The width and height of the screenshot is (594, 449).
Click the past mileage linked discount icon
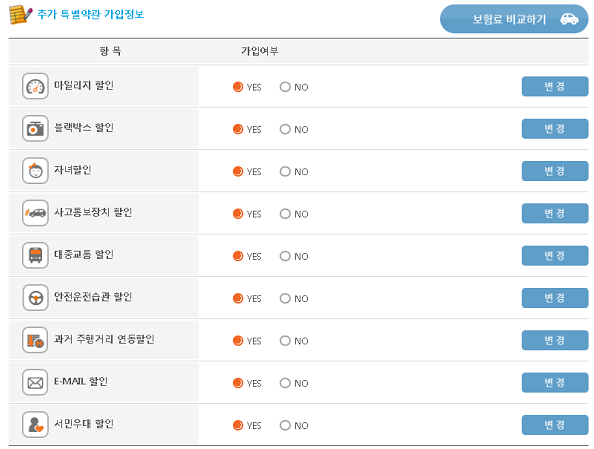[35, 340]
